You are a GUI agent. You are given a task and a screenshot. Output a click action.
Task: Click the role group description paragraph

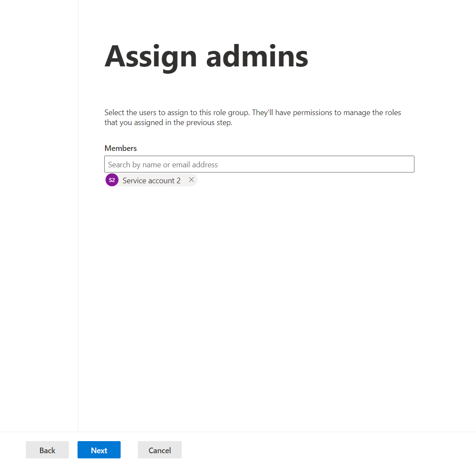252,117
